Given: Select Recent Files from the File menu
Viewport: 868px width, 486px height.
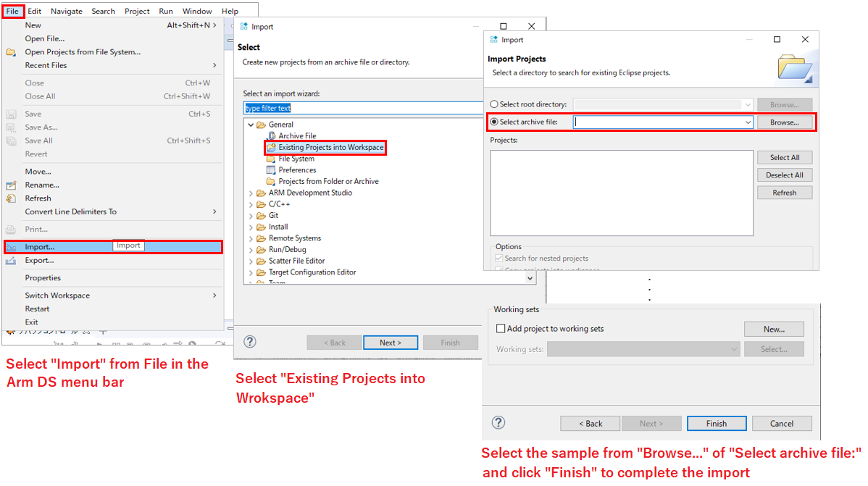Looking at the screenshot, I should pos(47,65).
